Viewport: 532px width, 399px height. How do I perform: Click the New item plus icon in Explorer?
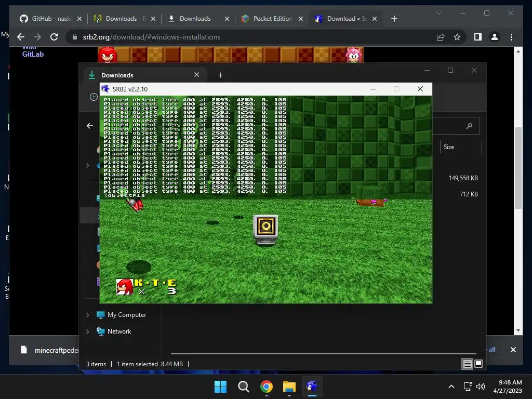94,97
